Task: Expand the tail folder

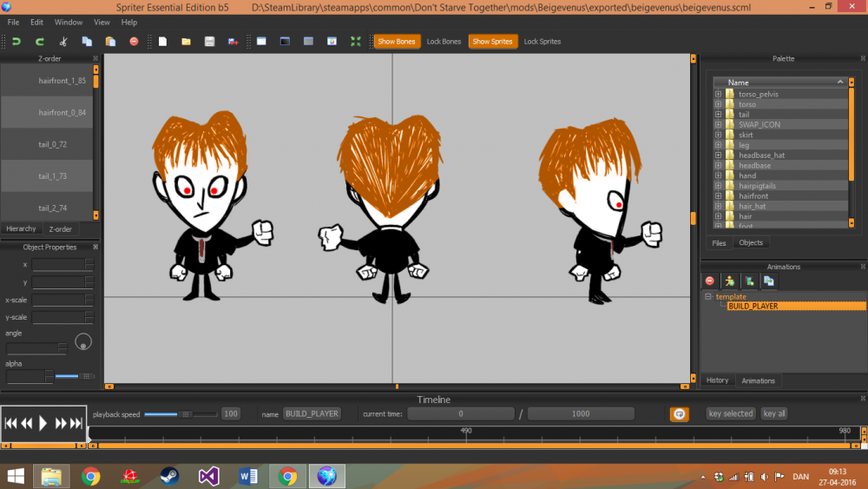Action: click(x=718, y=115)
